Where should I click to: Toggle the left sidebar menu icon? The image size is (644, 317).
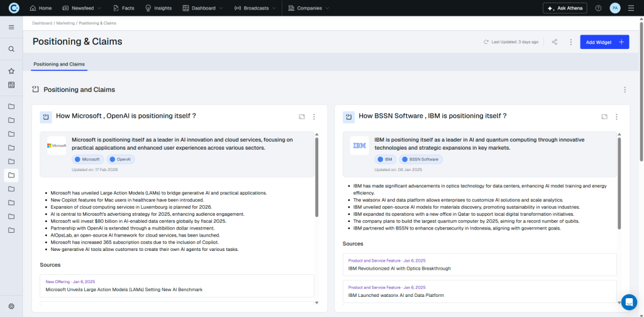[11, 27]
